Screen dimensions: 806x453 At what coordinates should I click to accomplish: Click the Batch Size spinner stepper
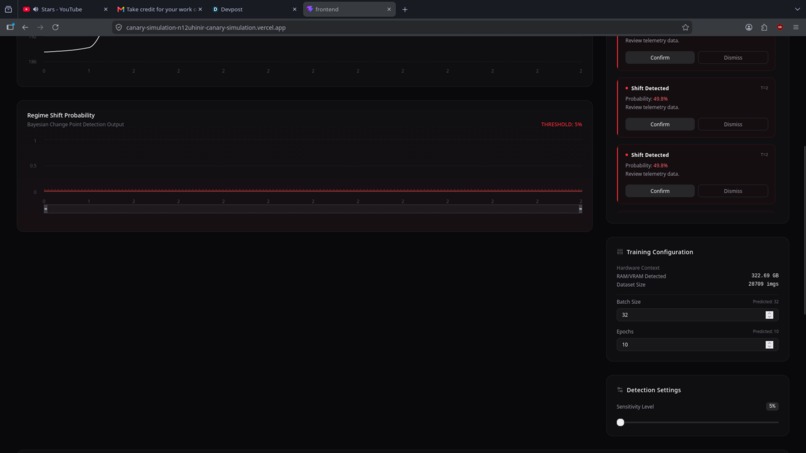click(769, 315)
